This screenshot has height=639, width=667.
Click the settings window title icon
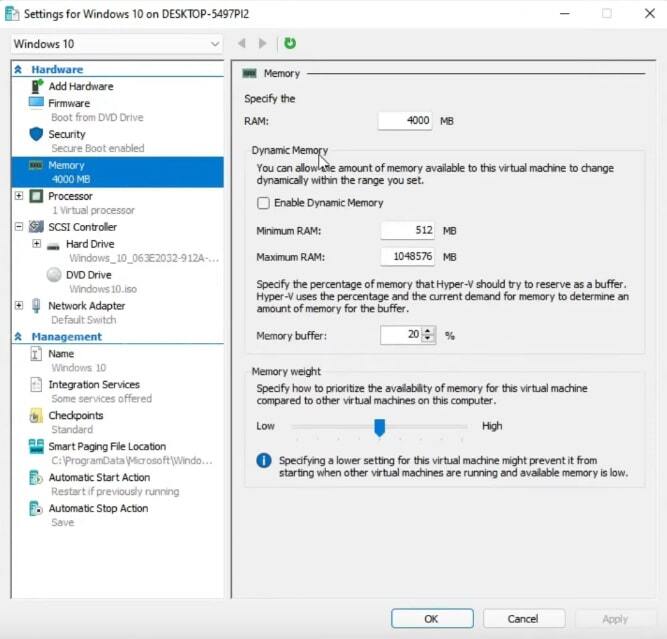11,14
